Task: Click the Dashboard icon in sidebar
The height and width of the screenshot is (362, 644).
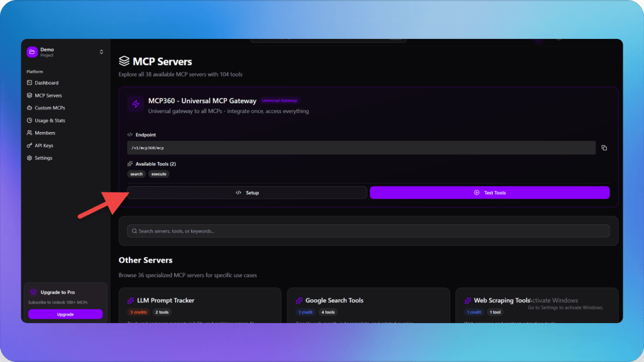Action: 30,83
